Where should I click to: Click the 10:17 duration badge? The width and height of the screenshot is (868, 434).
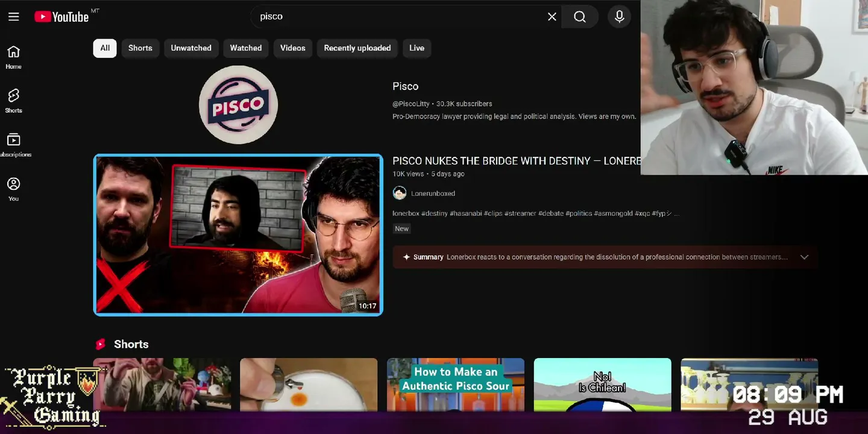(367, 306)
